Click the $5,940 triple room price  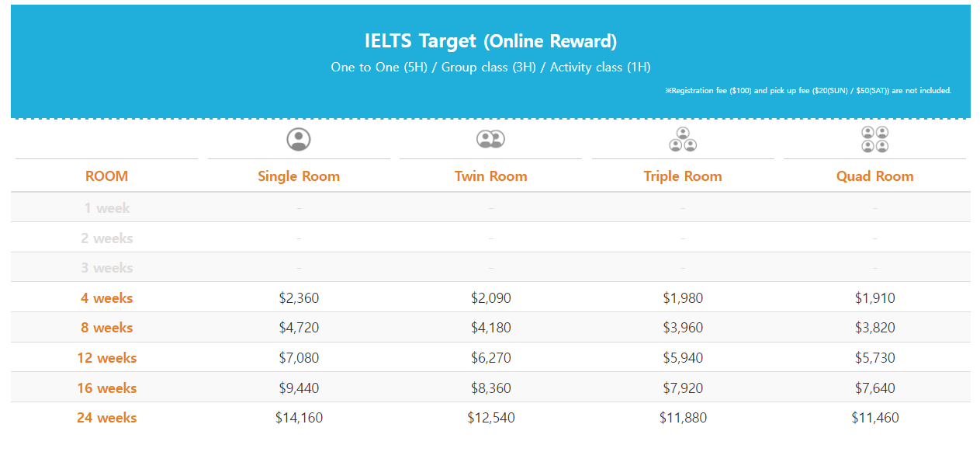tap(683, 358)
